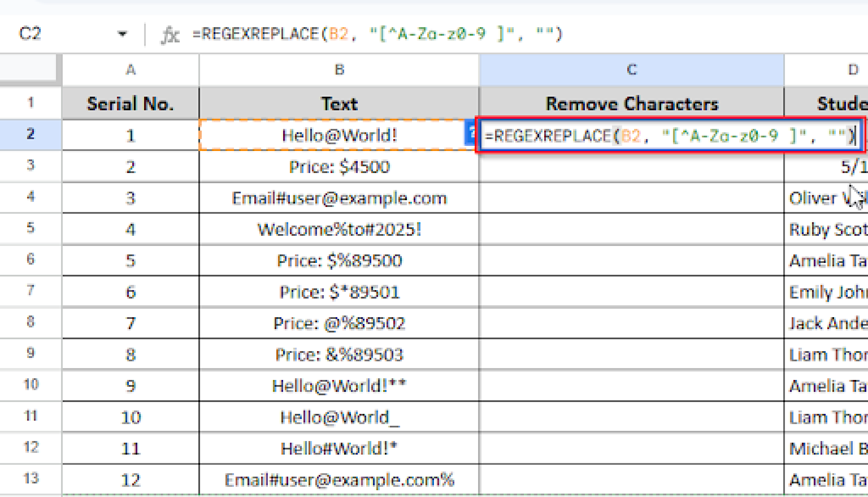Click the Welcome%to#2025! cell

point(339,229)
